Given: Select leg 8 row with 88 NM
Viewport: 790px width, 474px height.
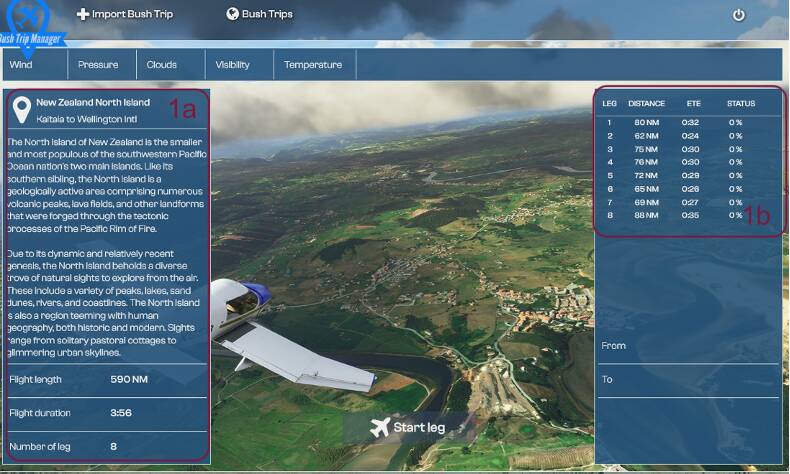Looking at the screenshot, I should [x=688, y=215].
